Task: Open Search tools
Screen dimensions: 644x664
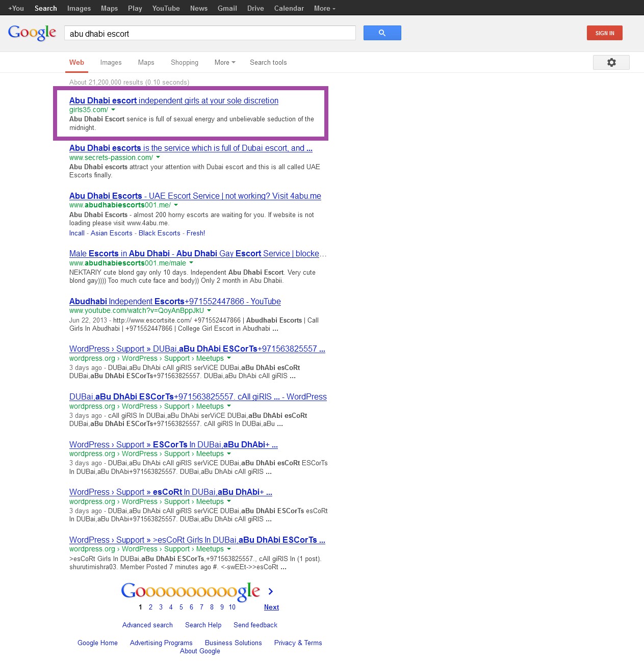Action: pos(268,62)
